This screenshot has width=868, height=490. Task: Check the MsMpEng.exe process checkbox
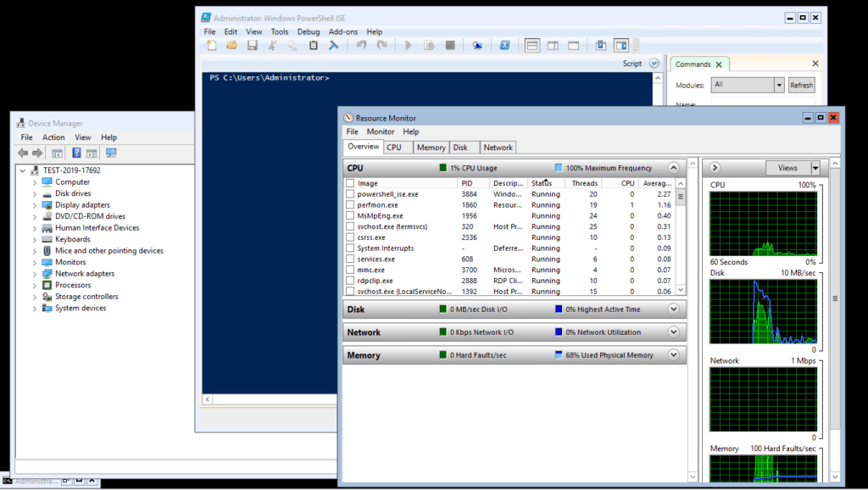[x=350, y=216]
